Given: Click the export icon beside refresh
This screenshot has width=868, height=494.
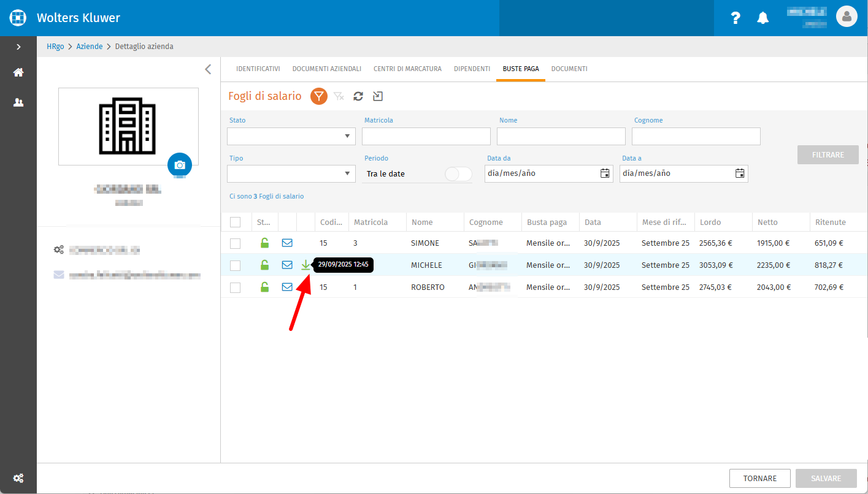Looking at the screenshot, I should 378,96.
